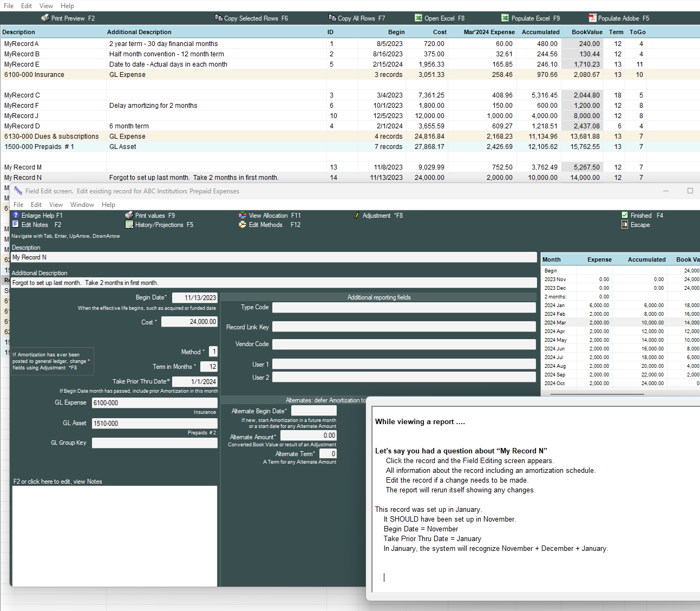Click the User 1 field
The width and height of the screenshot is (700, 611).
coord(404,364)
